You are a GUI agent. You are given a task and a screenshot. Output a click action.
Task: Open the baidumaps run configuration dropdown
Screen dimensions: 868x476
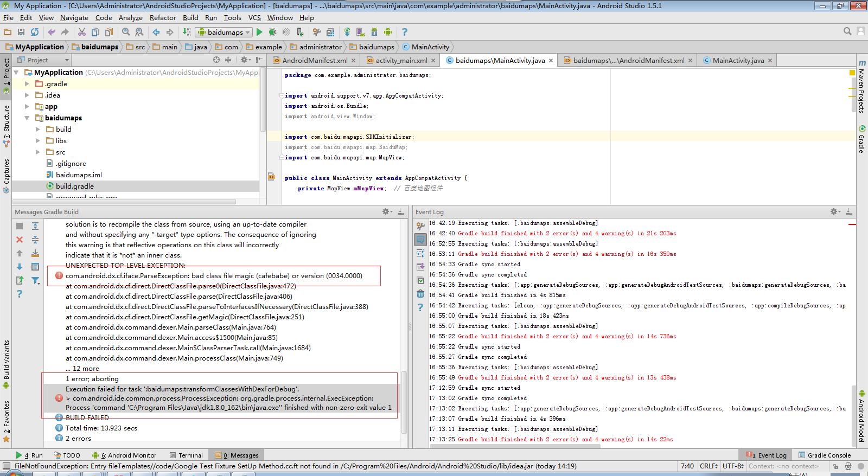[x=224, y=32]
